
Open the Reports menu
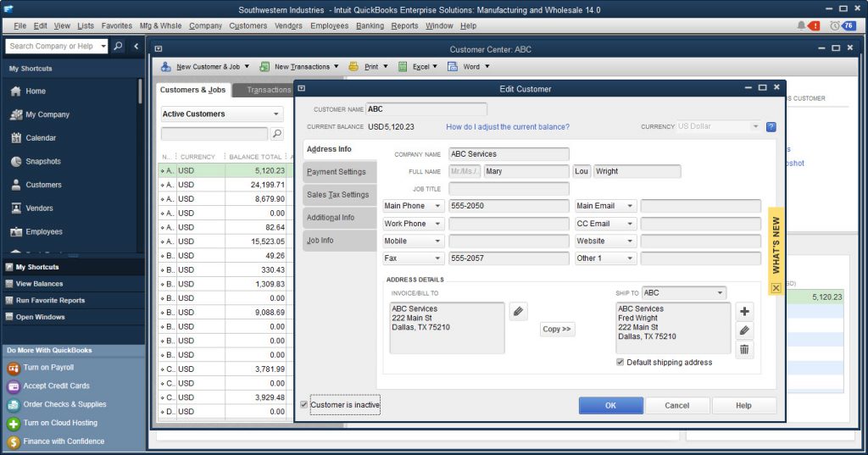pyautogui.click(x=404, y=25)
